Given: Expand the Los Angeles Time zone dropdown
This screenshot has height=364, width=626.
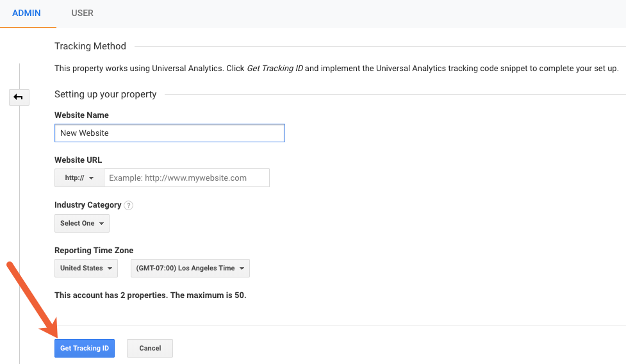Looking at the screenshot, I should point(190,269).
